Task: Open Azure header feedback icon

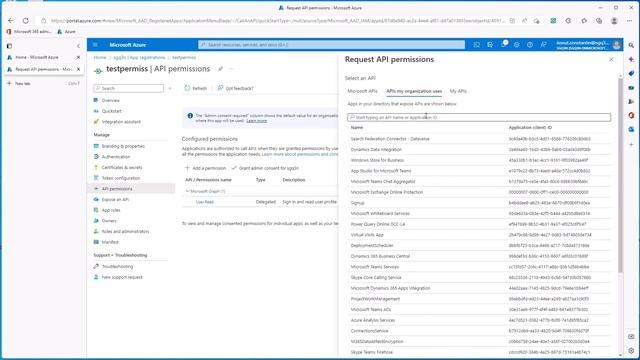Action: coord(543,45)
